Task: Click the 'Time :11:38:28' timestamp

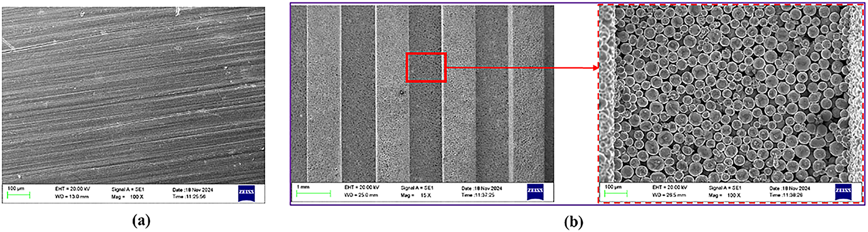Action: (786, 195)
